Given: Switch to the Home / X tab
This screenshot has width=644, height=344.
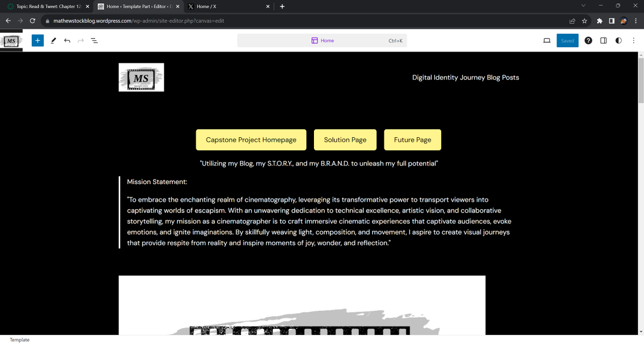Looking at the screenshot, I should (x=228, y=6).
